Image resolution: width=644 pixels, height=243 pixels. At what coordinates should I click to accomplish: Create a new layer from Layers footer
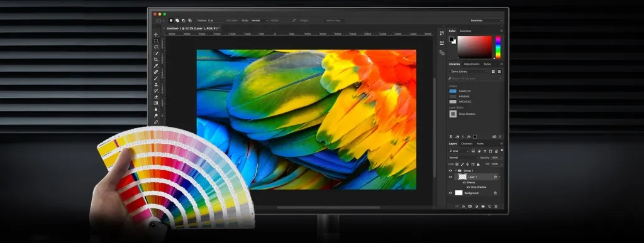tap(489, 207)
